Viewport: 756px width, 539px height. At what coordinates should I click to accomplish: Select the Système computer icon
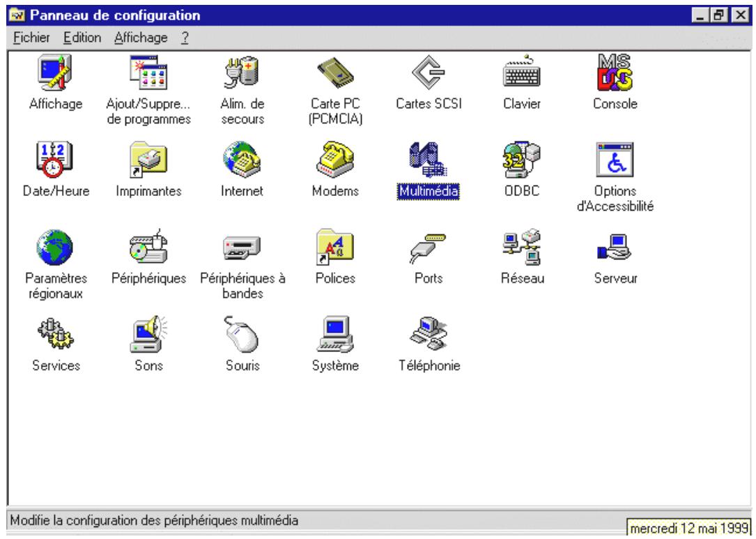coord(335,334)
